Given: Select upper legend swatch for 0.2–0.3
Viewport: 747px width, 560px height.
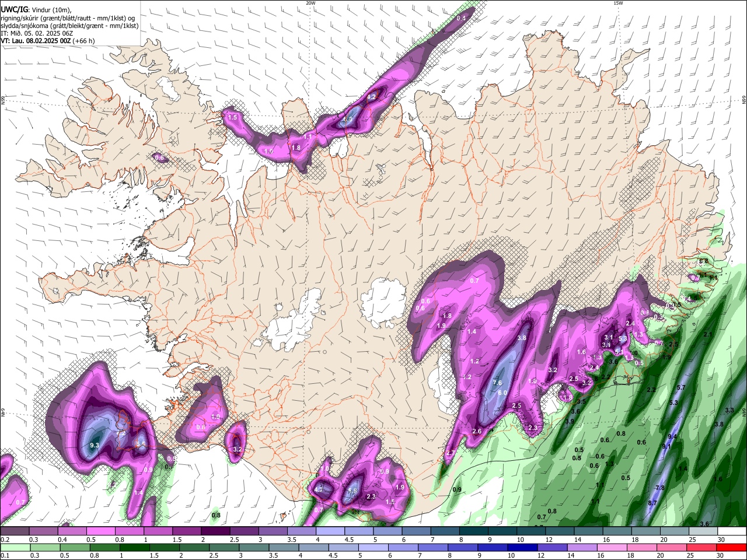Looking at the screenshot, I should (15, 531).
